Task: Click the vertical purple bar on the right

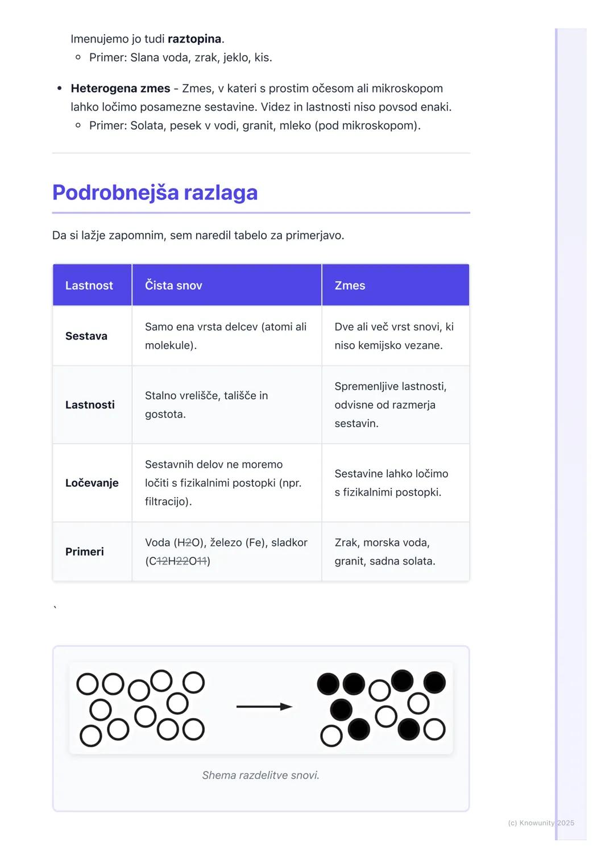Action: [x=557, y=432]
